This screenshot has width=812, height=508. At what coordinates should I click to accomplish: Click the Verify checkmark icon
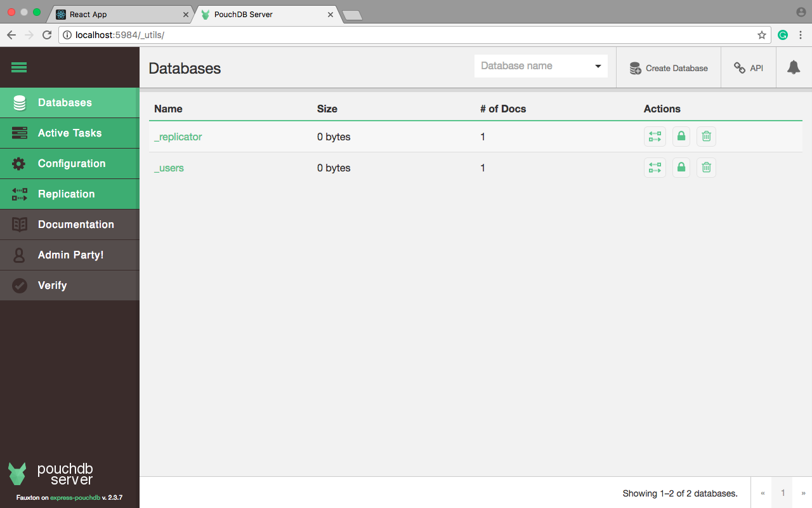pyautogui.click(x=20, y=286)
